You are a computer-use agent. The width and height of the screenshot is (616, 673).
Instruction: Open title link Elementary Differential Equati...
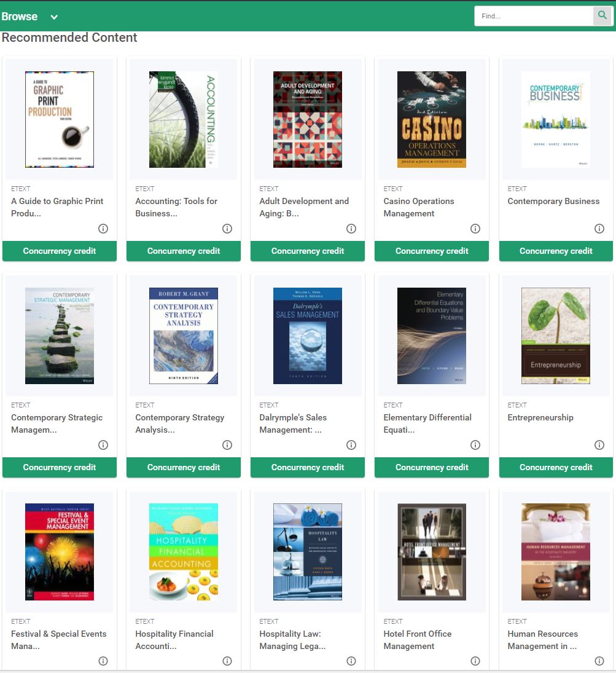(427, 423)
